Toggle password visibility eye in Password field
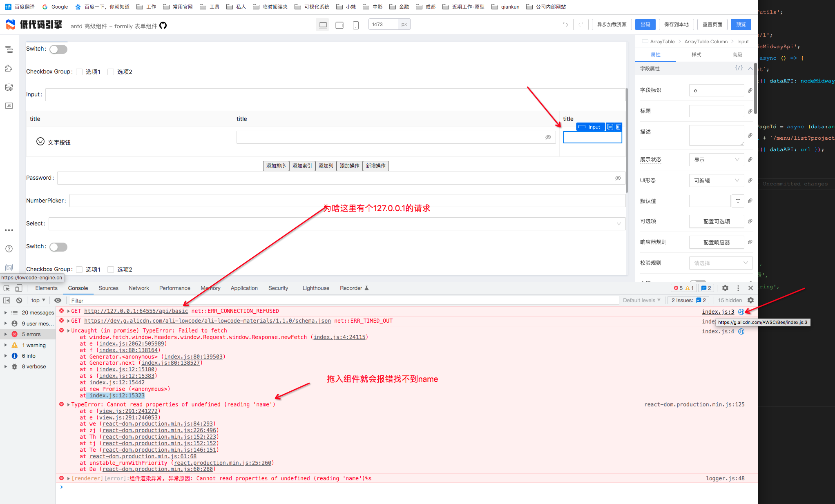The height and width of the screenshot is (504, 835). coord(618,178)
